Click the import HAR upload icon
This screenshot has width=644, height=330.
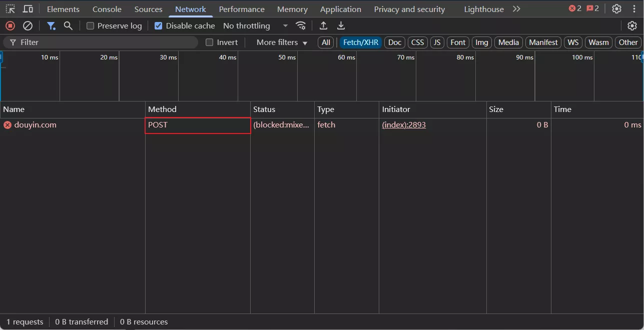(323, 25)
